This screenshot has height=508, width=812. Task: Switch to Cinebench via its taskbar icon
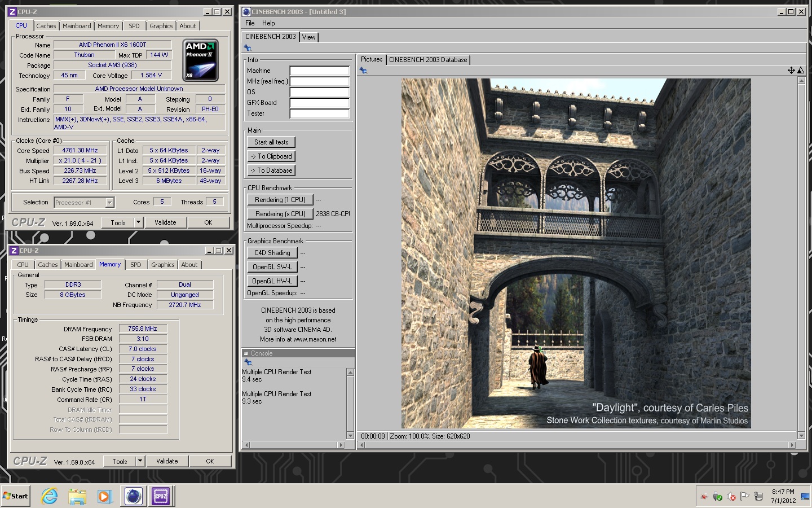[x=134, y=496]
